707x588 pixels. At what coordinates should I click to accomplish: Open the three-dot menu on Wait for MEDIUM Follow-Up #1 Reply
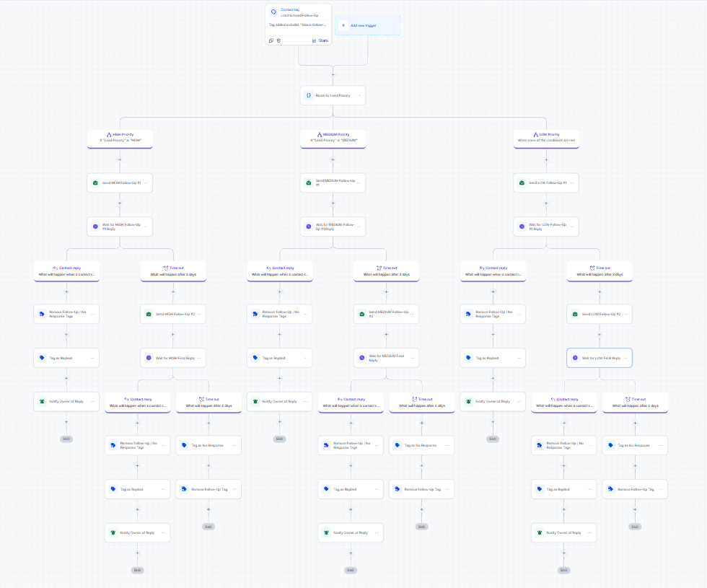359,227
